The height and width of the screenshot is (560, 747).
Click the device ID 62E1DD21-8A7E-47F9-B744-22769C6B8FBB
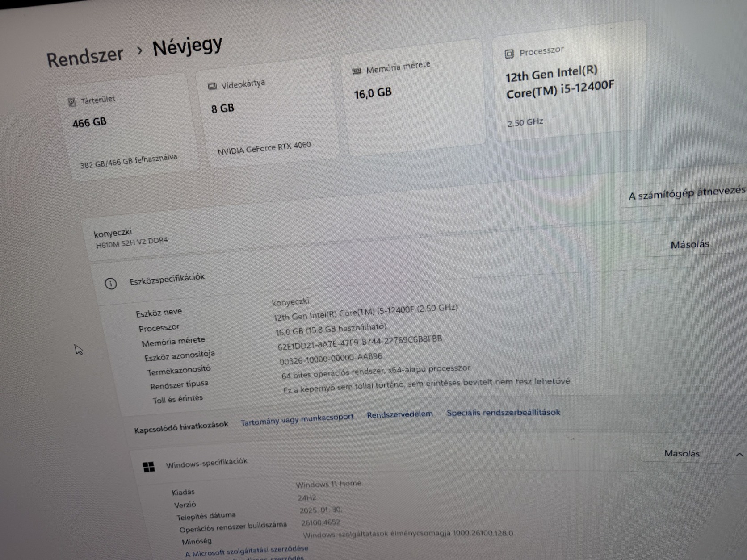tap(360, 343)
